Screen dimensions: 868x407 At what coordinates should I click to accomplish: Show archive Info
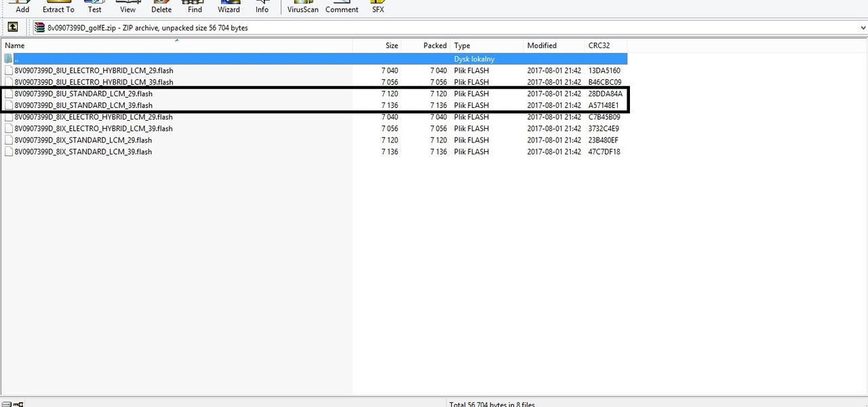(x=262, y=7)
